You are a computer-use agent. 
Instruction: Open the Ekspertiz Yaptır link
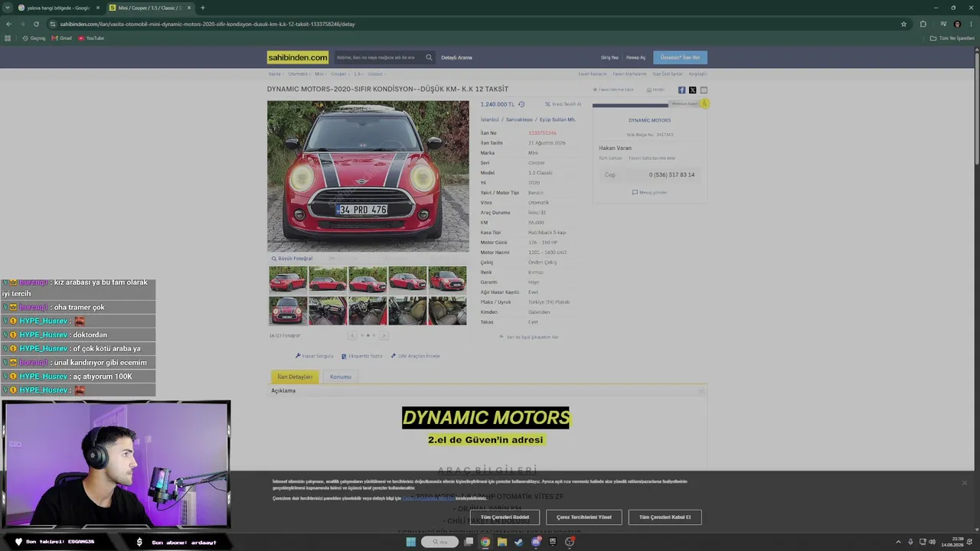(362, 356)
